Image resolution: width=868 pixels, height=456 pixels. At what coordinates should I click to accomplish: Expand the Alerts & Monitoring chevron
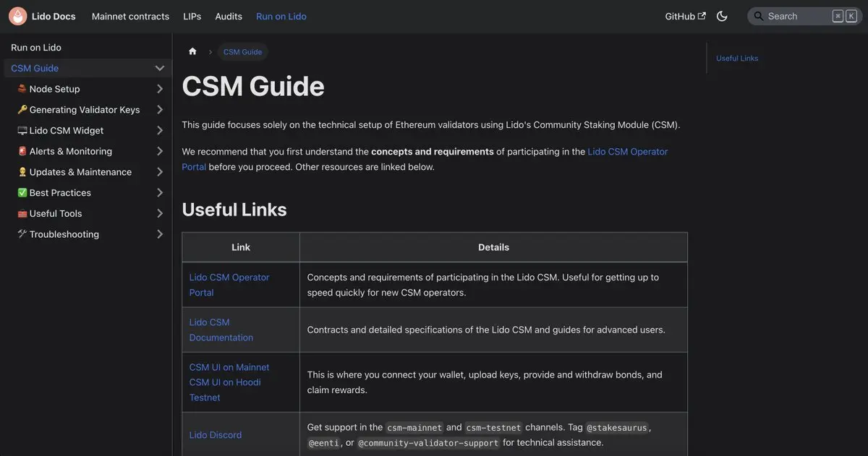point(160,152)
